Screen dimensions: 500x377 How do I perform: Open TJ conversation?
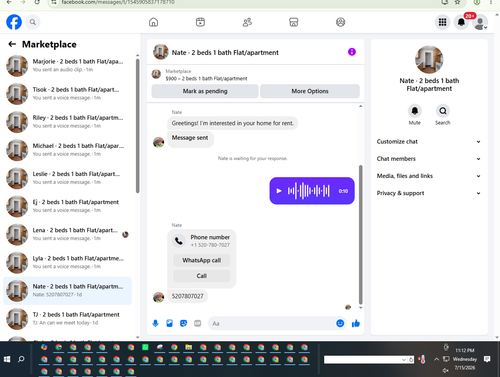point(67,319)
